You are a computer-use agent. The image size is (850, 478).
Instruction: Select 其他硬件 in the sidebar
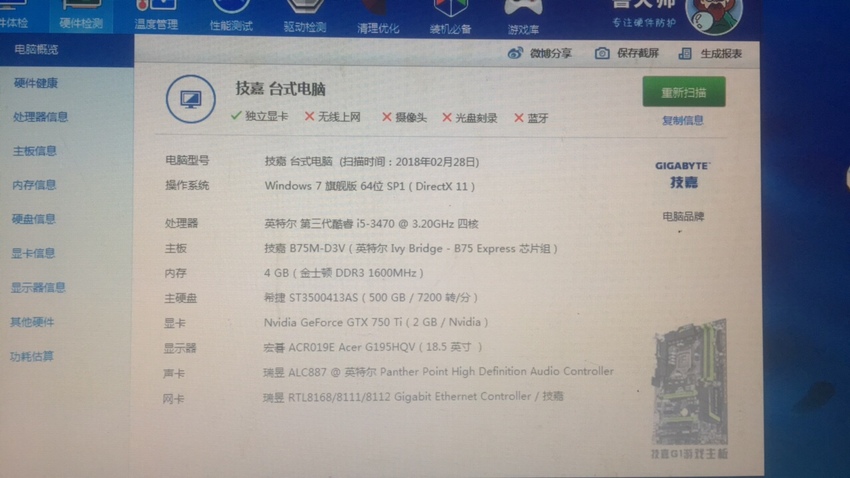point(32,322)
